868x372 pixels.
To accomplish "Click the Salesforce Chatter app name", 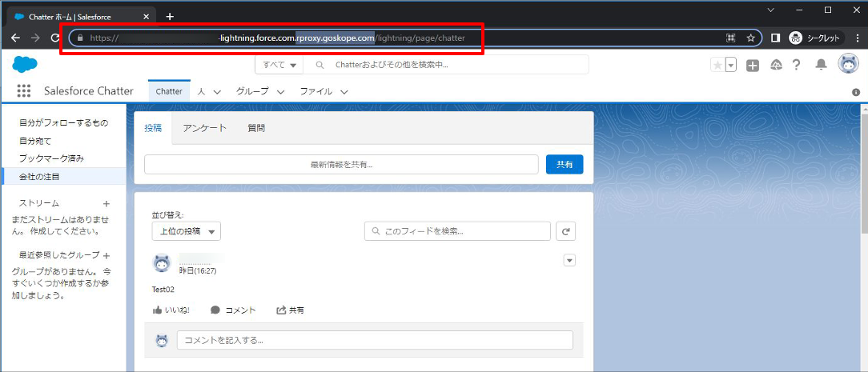I will tap(89, 91).
